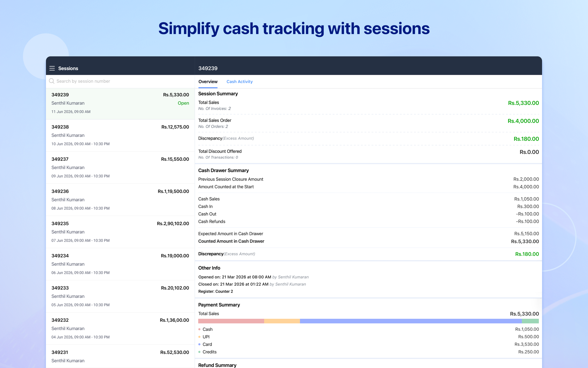
Task: Click the orange UPI segment of payment bar
Action: point(282,321)
